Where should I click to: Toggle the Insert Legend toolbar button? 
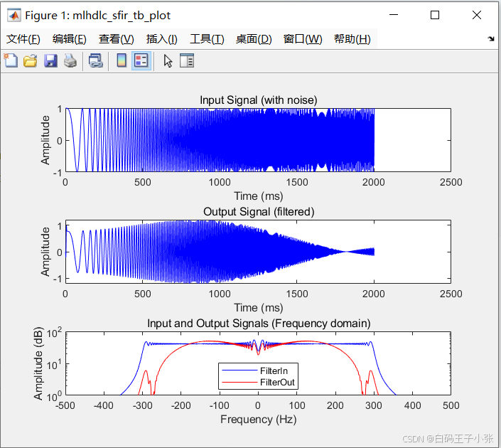pos(141,60)
